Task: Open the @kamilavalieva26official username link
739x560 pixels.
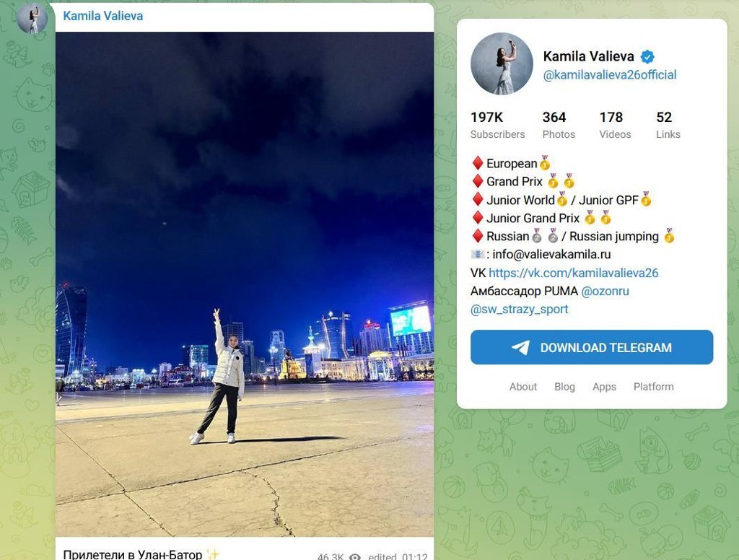Action: click(610, 74)
